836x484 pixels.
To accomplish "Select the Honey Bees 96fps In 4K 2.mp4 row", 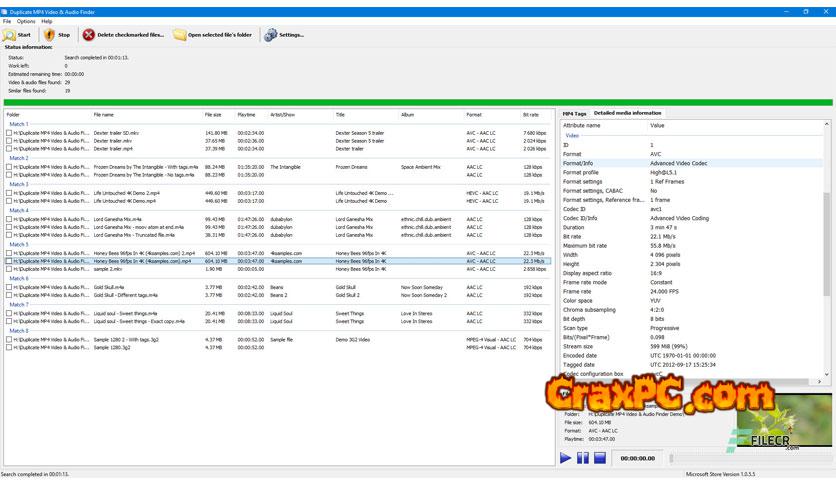I will [277, 253].
